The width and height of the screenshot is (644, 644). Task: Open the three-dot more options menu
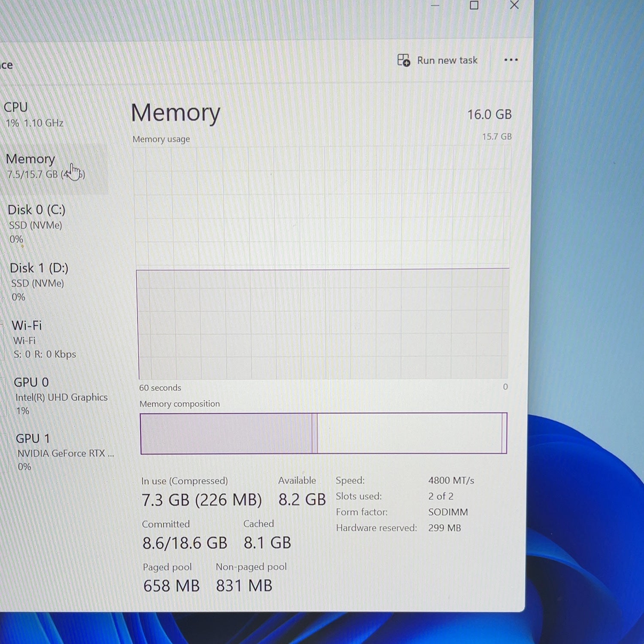510,60
